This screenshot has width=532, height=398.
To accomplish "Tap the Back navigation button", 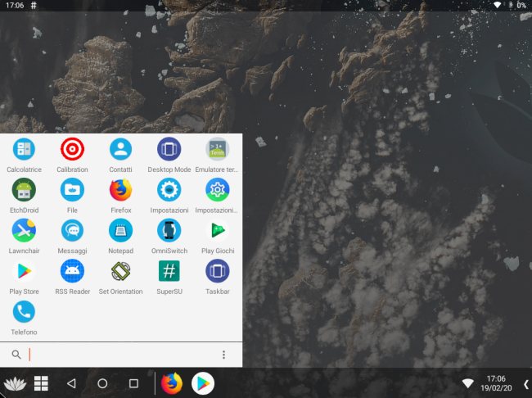I will click(71, 384).
